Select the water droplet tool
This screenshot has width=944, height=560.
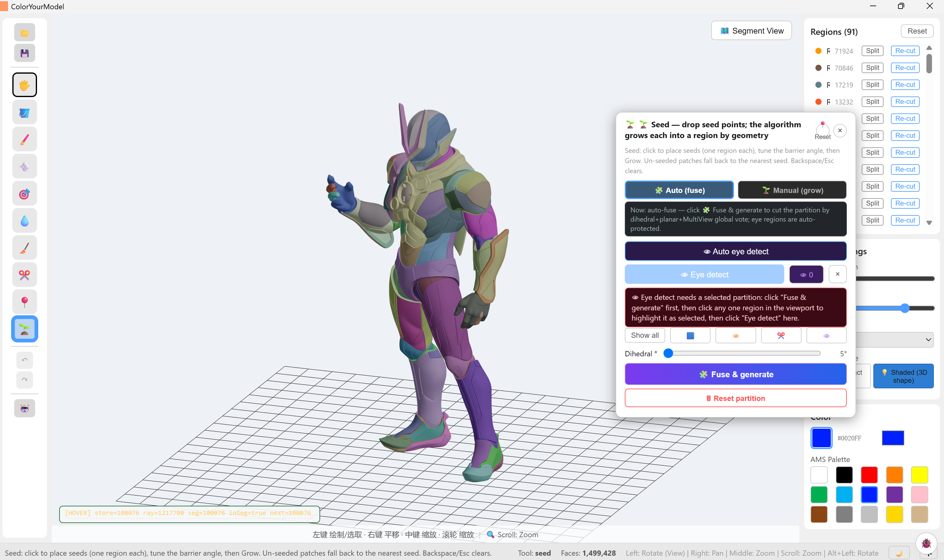pyautogui.click(x=25, y=221)
